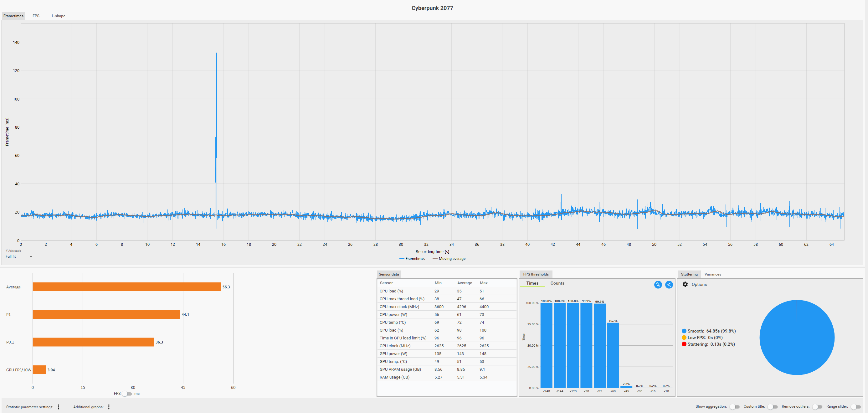Toggle the Frametimes legend series marker
The image size is (868, 413).
(x=402, y=259)
